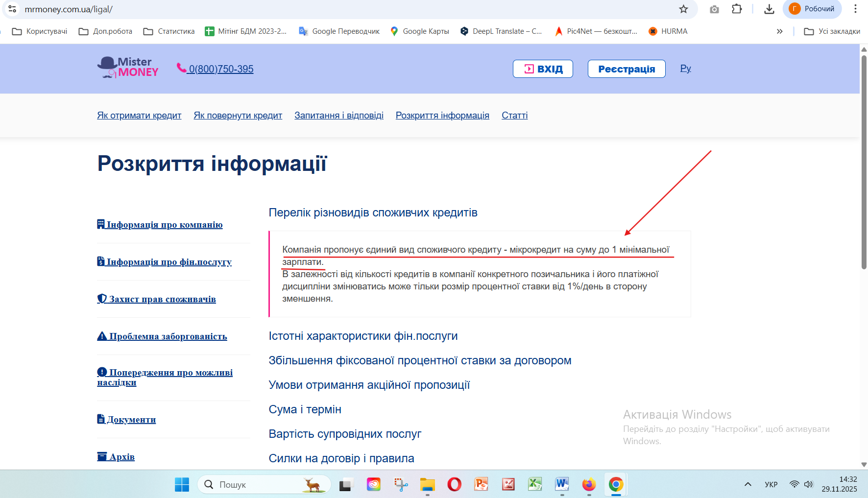This screenshot has width=868, height=498.
Task: Open the Усі закладки folder
Action: (832, 31)
